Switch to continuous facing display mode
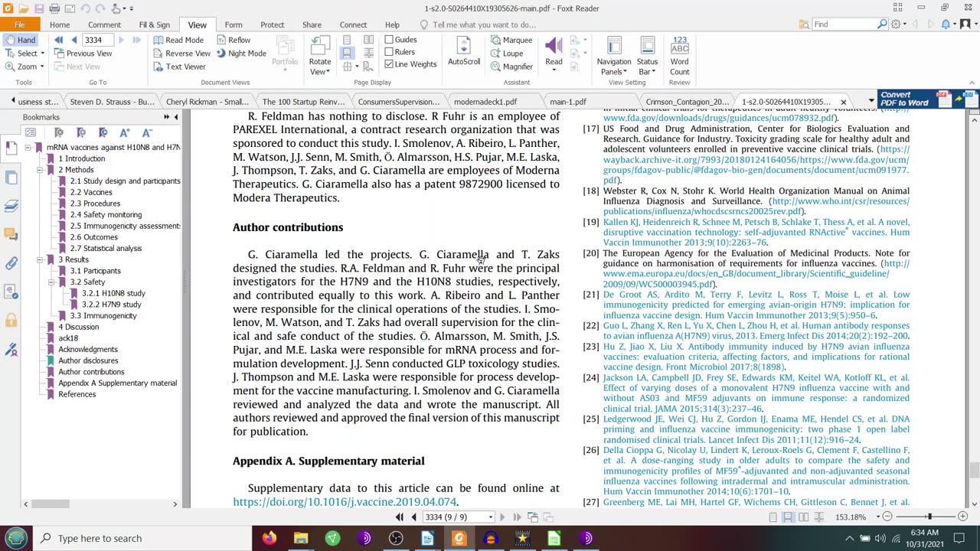 (x=369, y=54)
